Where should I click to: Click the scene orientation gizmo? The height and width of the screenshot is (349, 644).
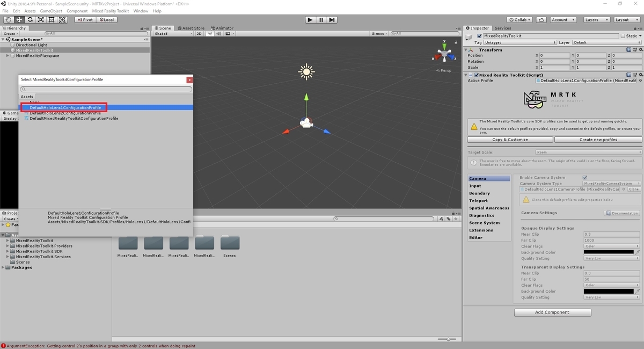coord(444,54)
